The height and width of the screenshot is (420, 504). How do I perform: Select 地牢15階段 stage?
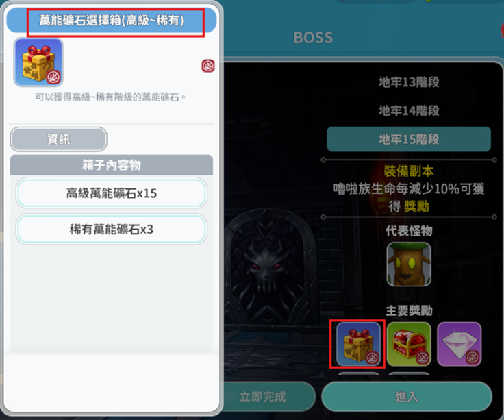(409, 139)
